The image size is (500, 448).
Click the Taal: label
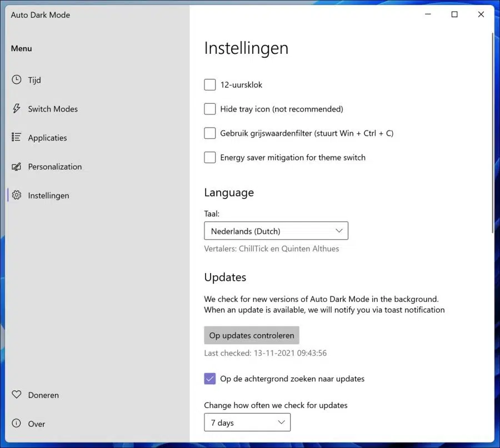point(212,214)
